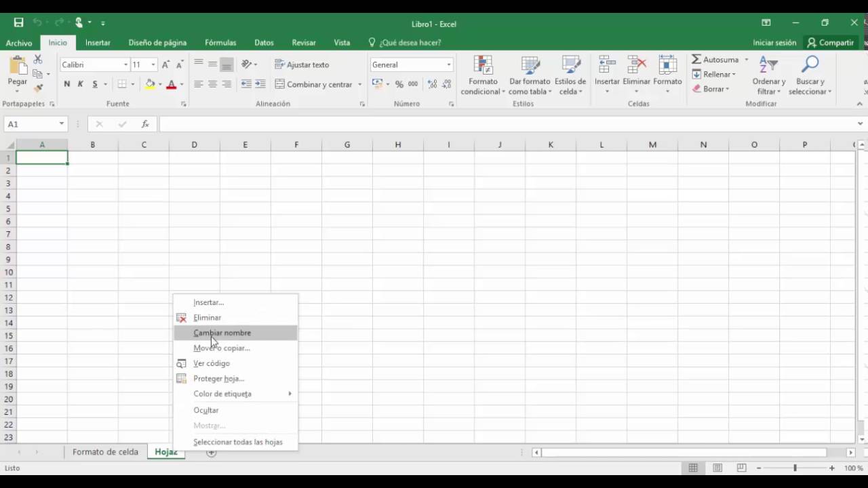Align text to the bottom
The width and height of the screenshot is (868, 488).
(x=227, y=64)
